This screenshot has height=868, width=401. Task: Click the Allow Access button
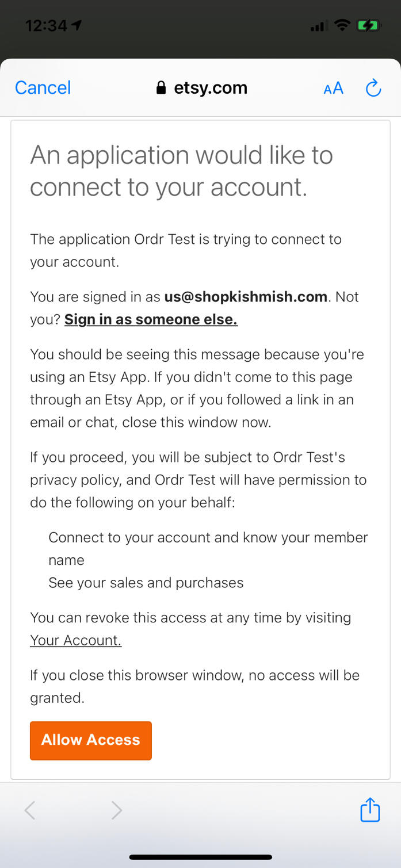point(91,740)
